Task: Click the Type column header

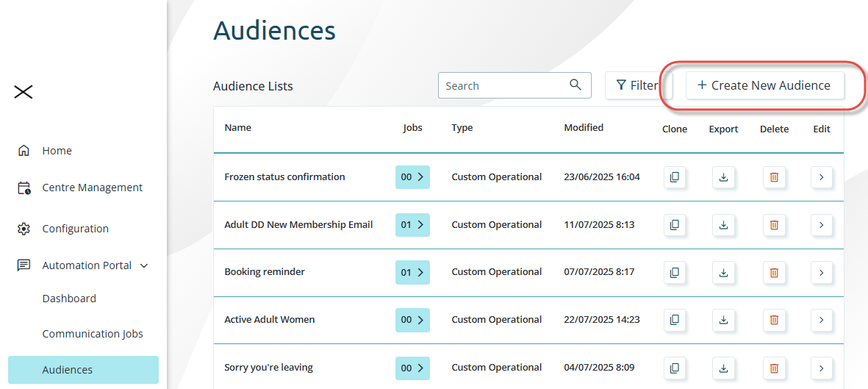Action: (462, 127)
